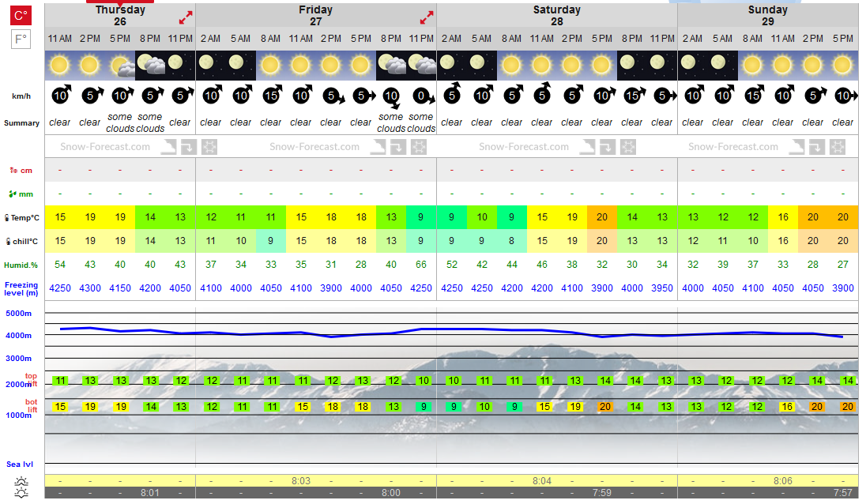Click the sunrise icon at bottom left
The height and width of the screenshot is (504, 866).
point(21,481)
